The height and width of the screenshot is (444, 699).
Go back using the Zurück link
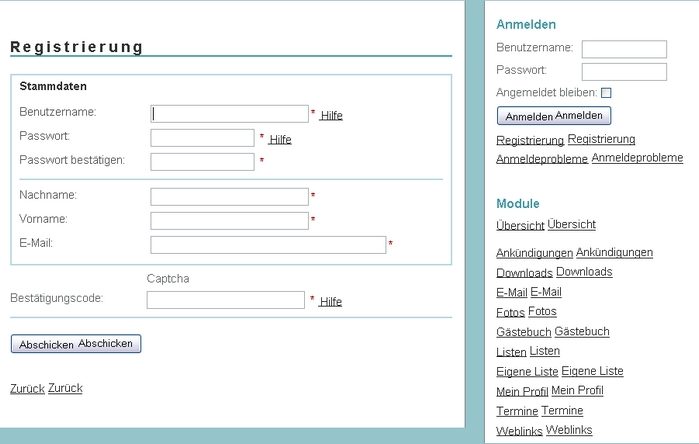click(x=46, y=388)
